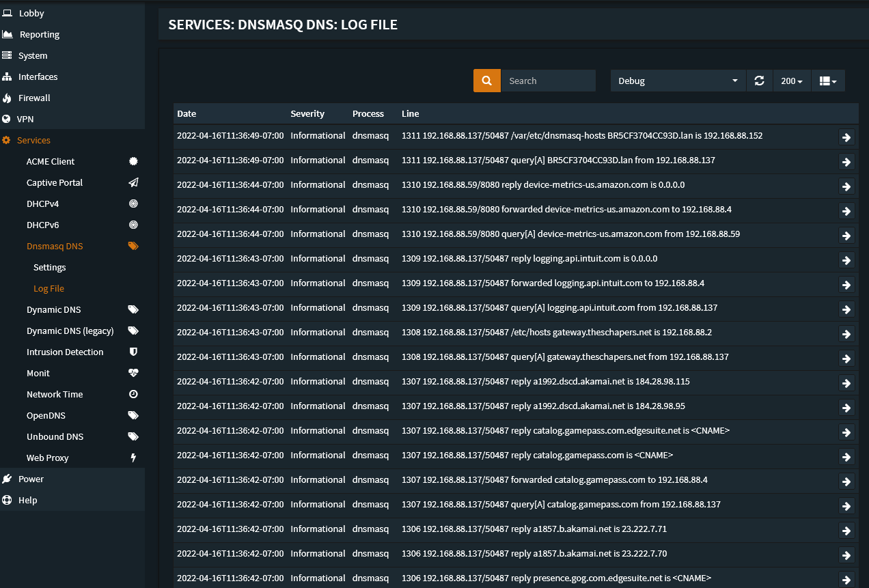Click the Date column header
This screenshot has width=869, height=588.
point(187,113)
